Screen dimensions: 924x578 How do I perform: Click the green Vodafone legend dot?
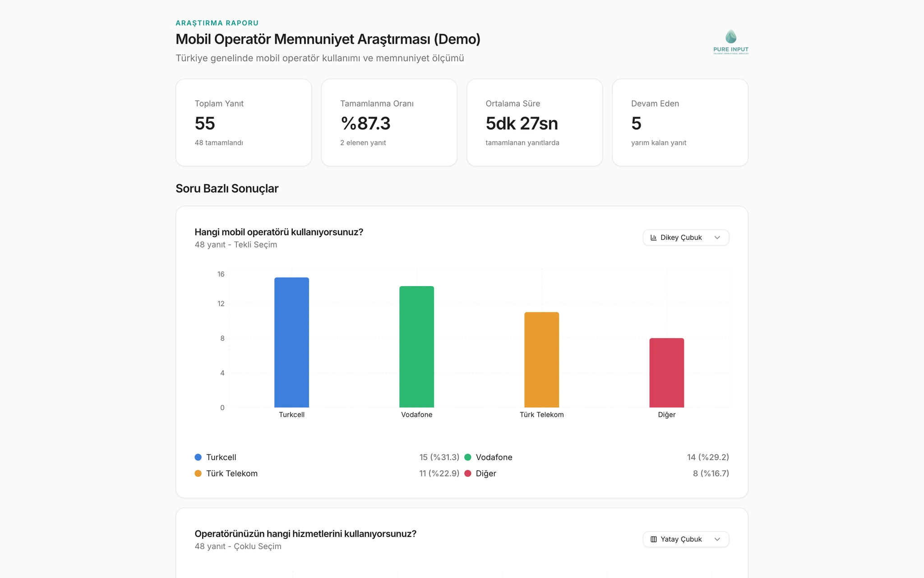tap(468, 457)
